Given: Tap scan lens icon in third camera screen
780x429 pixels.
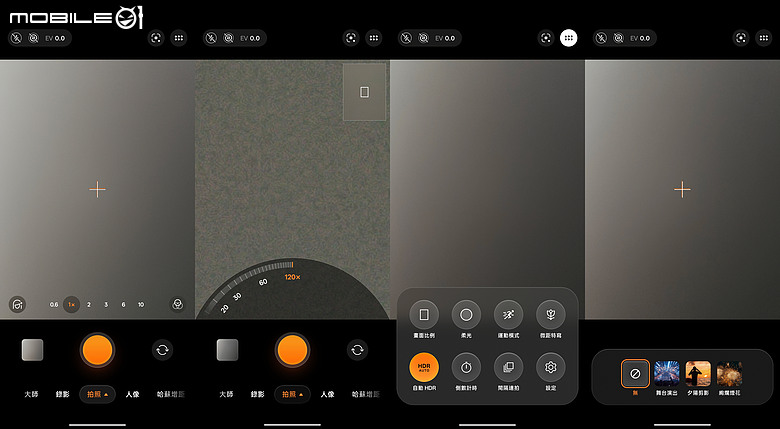Looking at the screenshot, I should click(546, 38).
